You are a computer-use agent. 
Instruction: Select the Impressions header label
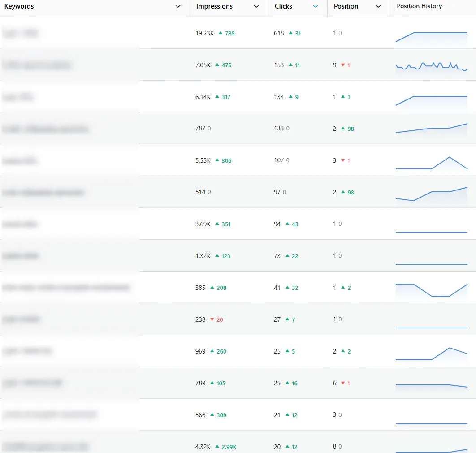click(214, 6)
